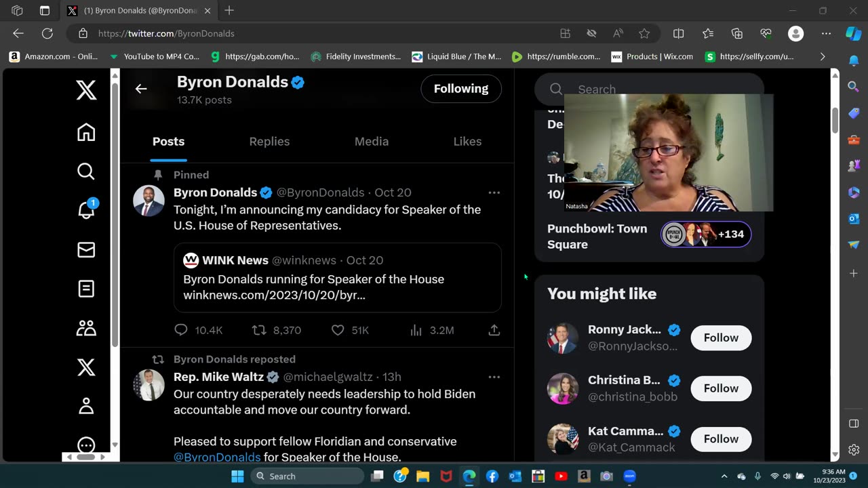This screenshot has width=868, height=488.
Task: Follow Kat Cammack
Action: pyautogui.click(x=721, y=439)
